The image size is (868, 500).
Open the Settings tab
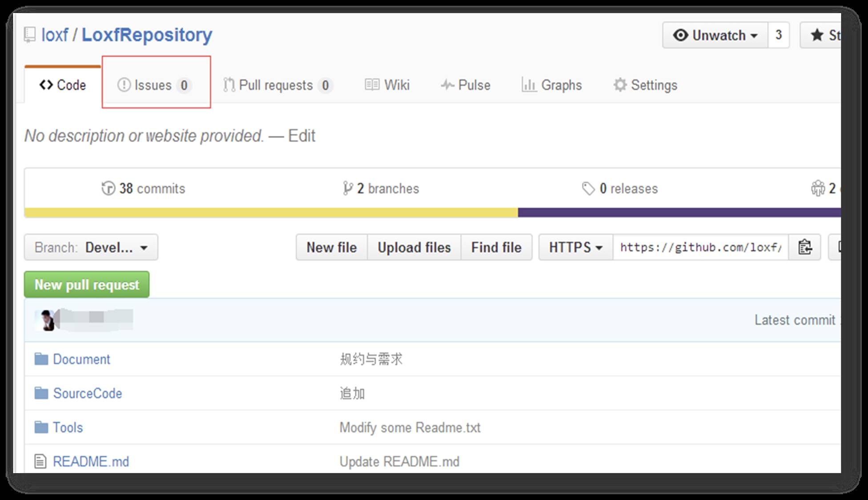click(645, 85)
